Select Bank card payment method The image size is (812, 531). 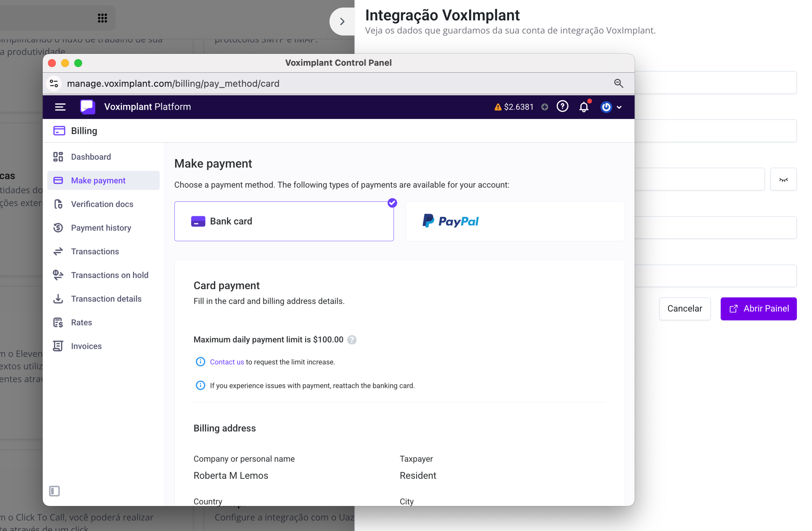click(284, 221)
